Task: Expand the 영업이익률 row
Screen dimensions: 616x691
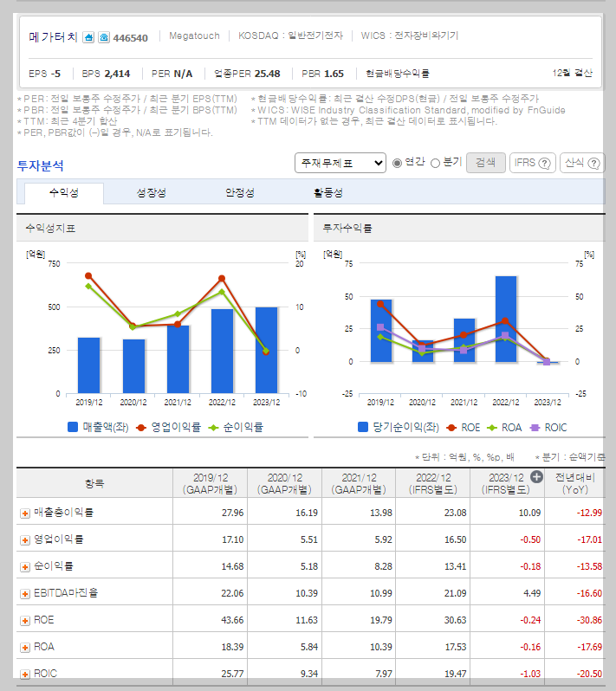Action: point(25,540)
